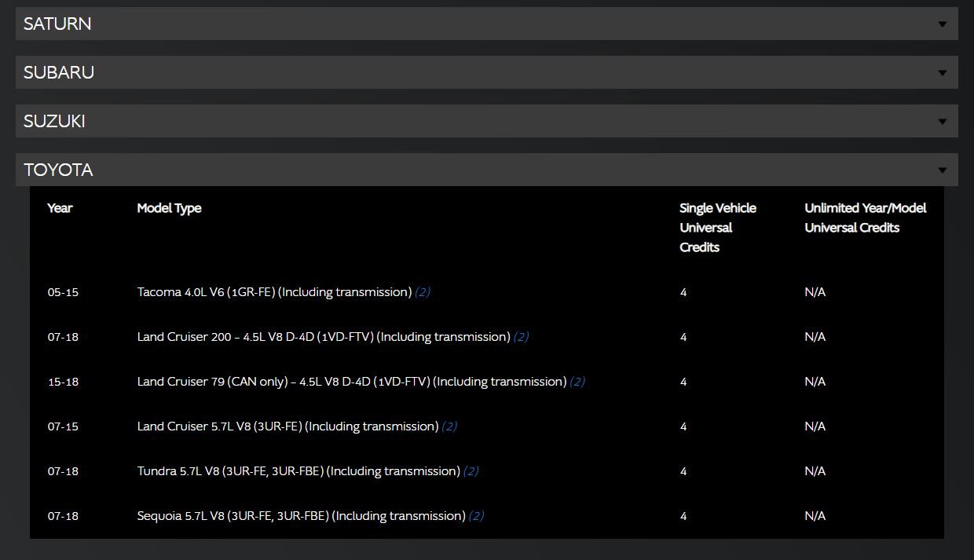Collapse the TOYOTA accordion arrow

click(x=942, y=170)
